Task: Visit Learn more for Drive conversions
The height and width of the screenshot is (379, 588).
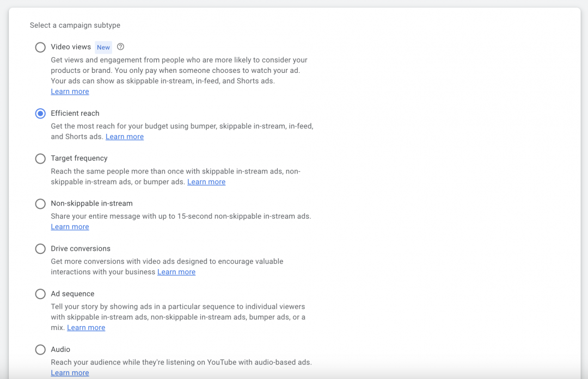Action: (x=176, y=272)
